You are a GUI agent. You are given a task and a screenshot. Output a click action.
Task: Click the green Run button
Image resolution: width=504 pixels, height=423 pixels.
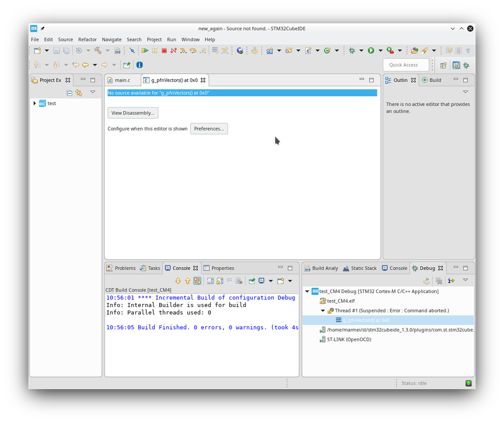371,50
